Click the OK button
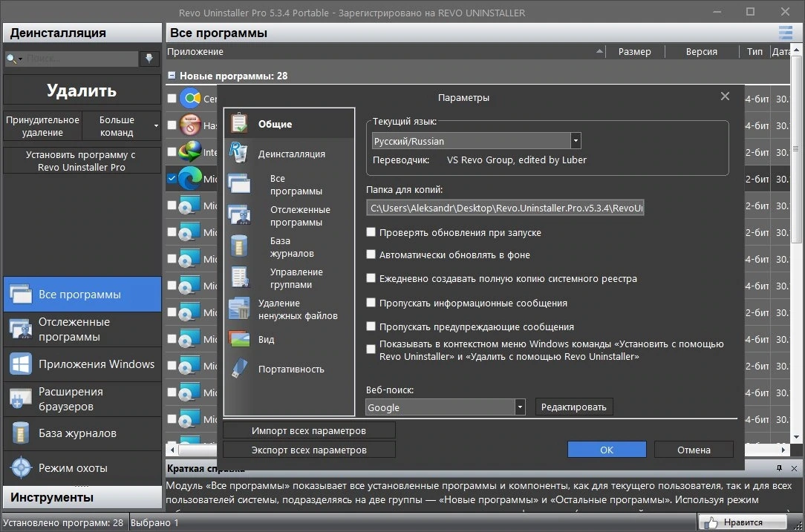Image resolution: width=805 pixels, height=532 pixels. pos(606,450)
